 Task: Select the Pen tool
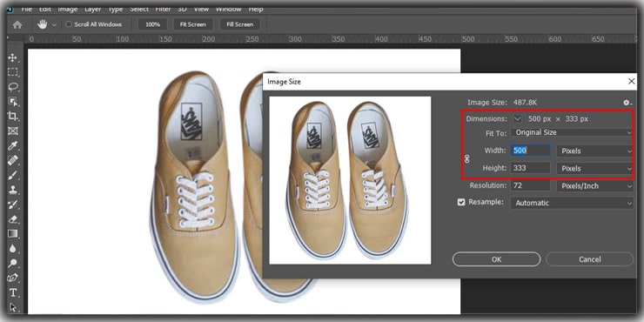(13, 278)
